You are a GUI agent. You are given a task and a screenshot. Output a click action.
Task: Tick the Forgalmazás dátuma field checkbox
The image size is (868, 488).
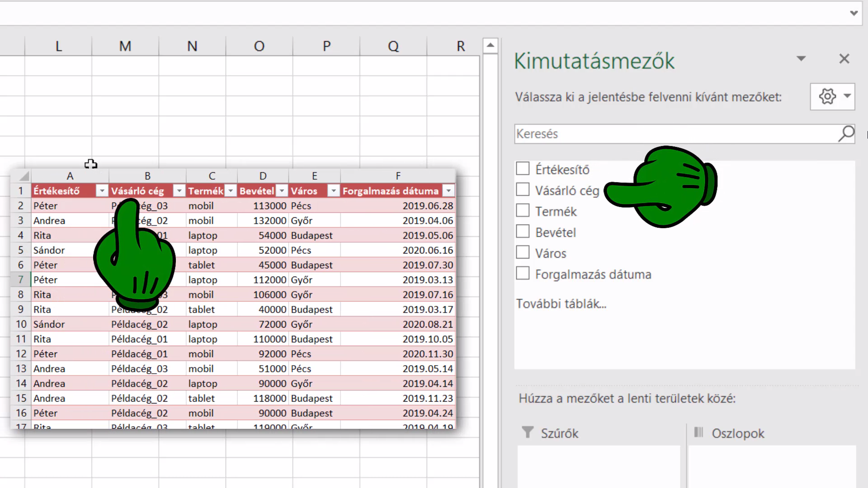523,273
